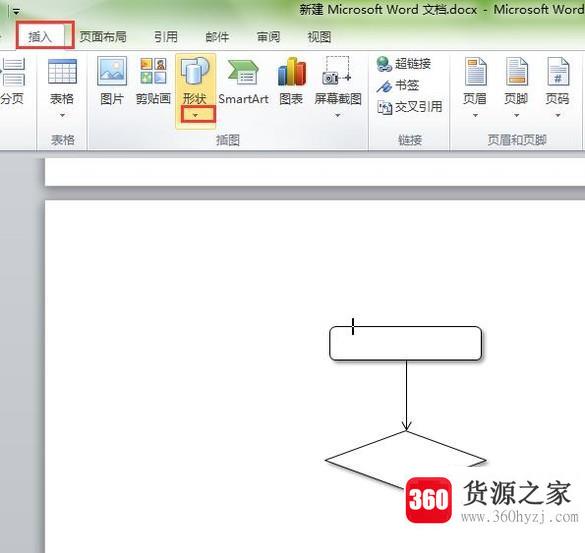Expand the 表格 dropdown arrow

point(62,115)
